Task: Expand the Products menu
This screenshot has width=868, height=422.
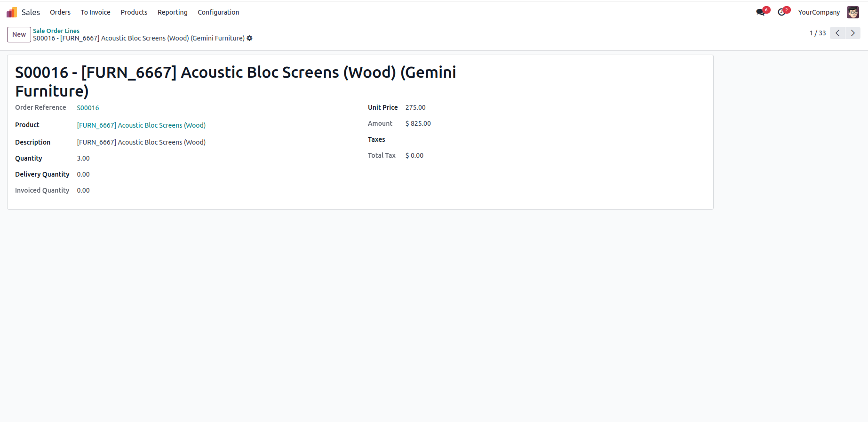Action: pos(134,12)
